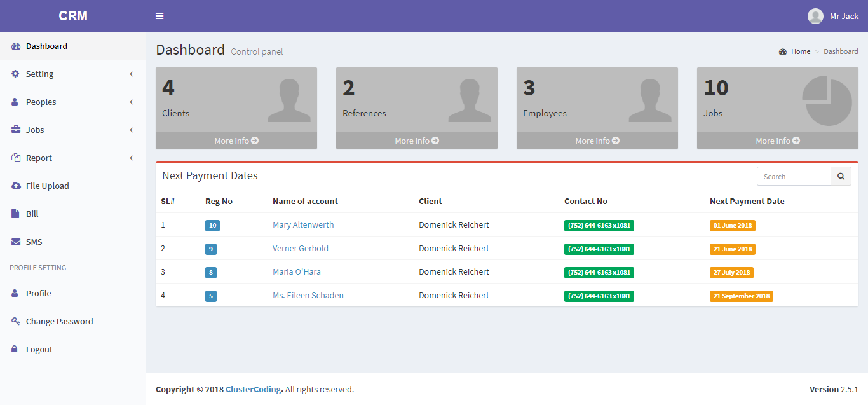Click the Dashboard gauge icon in sidebar
The width and height of the screenshot is (868, 405).
pyautogui.click(x=16, y=46)
